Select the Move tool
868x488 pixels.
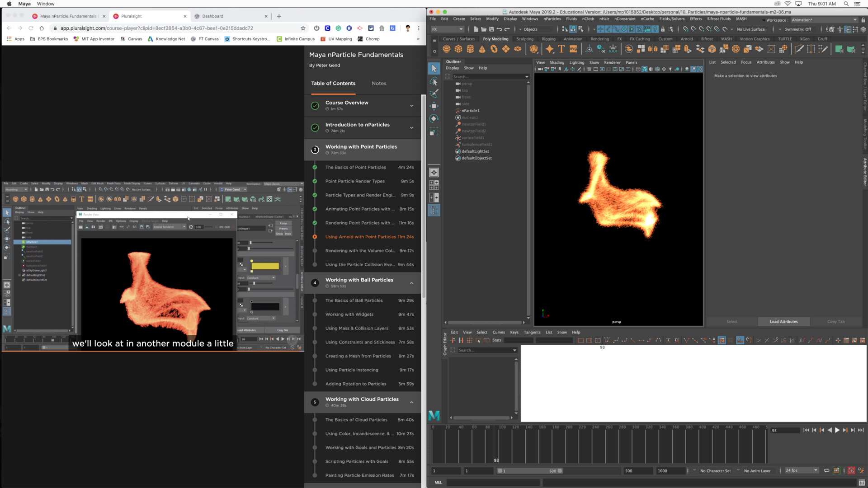pyautogui.click(x=434, y=106)
